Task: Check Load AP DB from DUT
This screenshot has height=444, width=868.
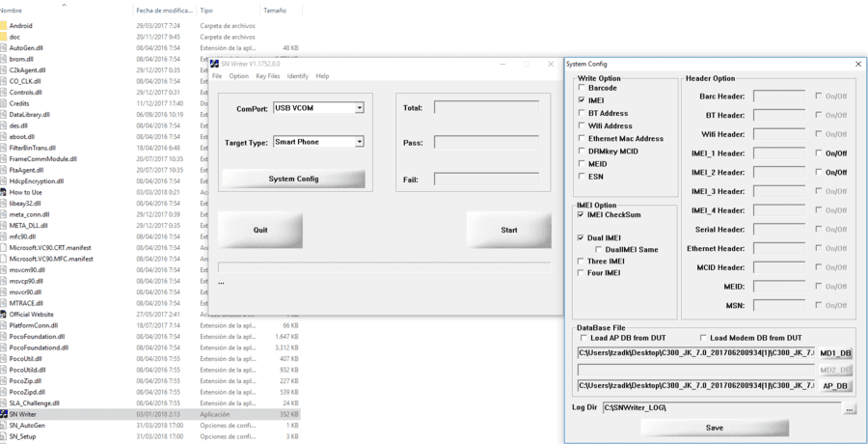Action: 583,338
